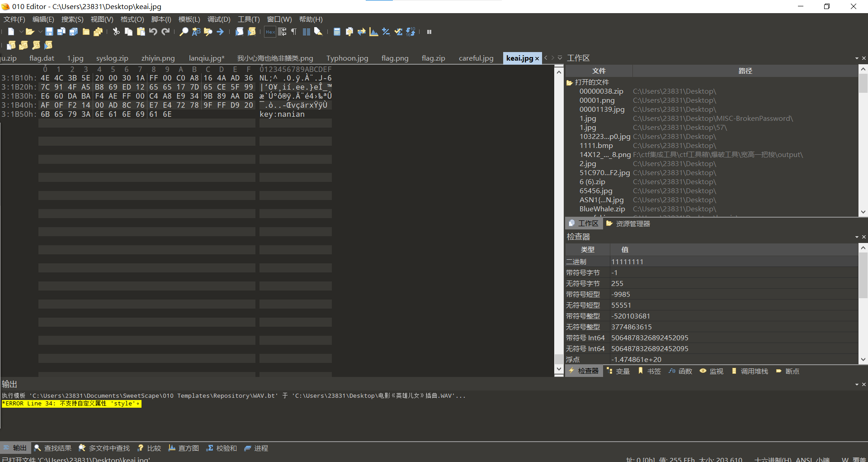Click the Save All toolbar icon
This screenshot has width=868, height=462.
[x=73, y=32]
